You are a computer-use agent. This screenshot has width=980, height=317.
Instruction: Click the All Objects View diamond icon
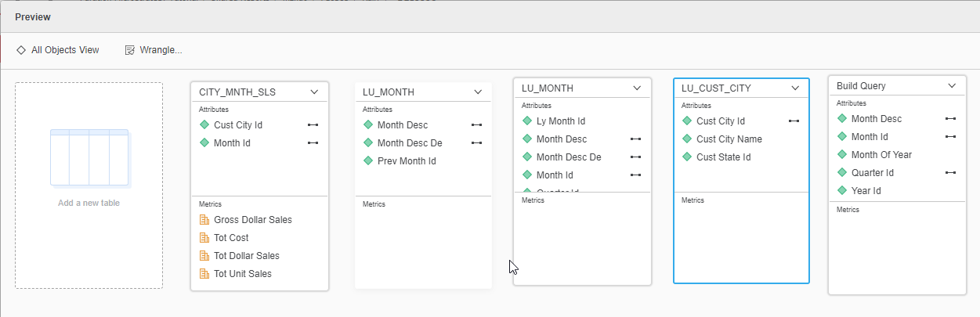tap(21, 50)
